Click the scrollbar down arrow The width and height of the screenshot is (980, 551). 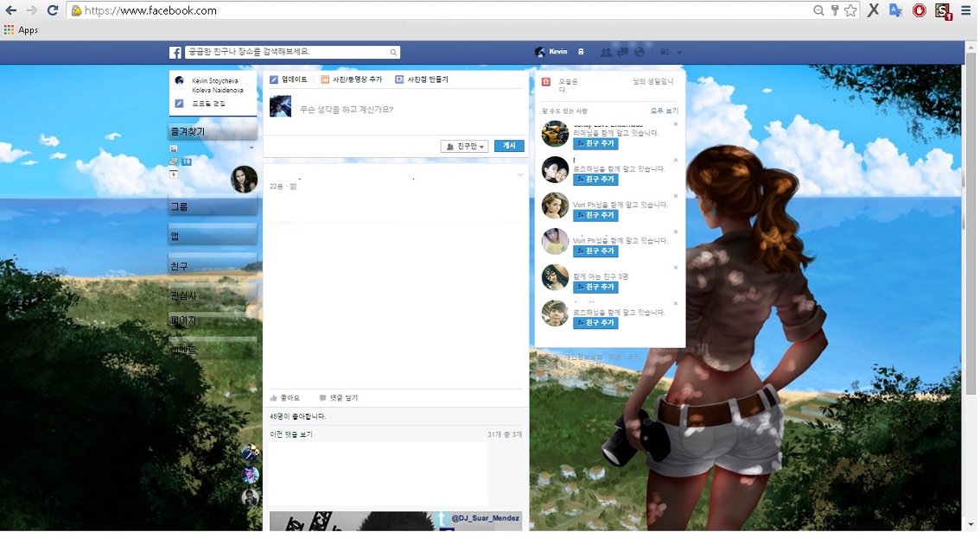[970, 525]
